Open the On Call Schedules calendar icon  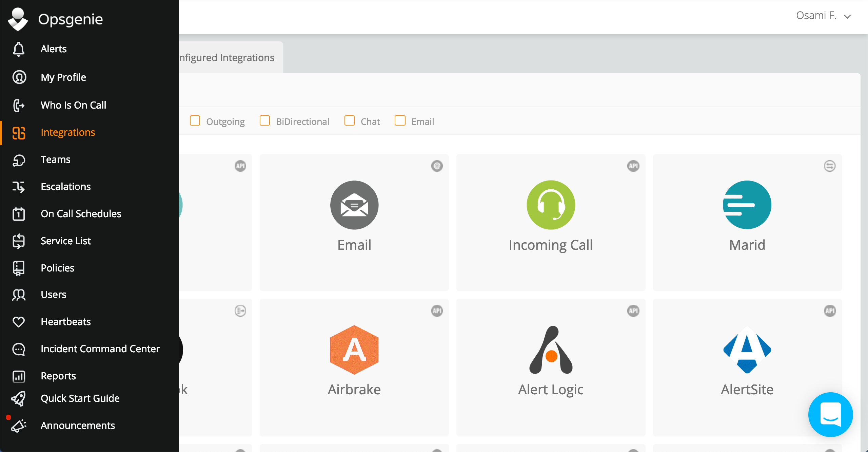point(19,214)
